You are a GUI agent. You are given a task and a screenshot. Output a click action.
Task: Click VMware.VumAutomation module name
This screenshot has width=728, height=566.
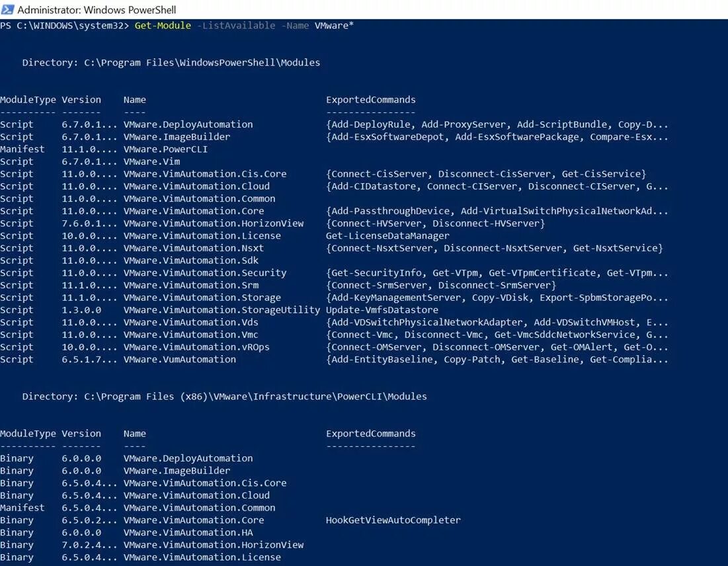point(180,360)
